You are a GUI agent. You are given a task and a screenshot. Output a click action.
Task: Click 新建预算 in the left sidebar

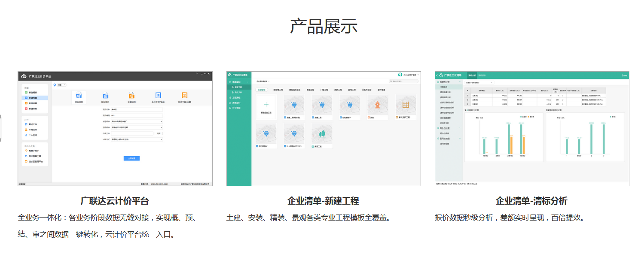point(34,98)
